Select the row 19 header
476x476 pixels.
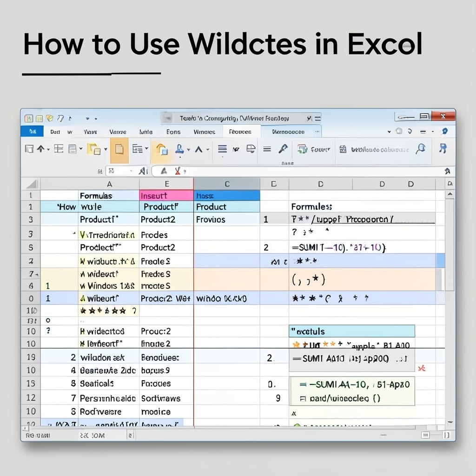(x=31, y=357)
